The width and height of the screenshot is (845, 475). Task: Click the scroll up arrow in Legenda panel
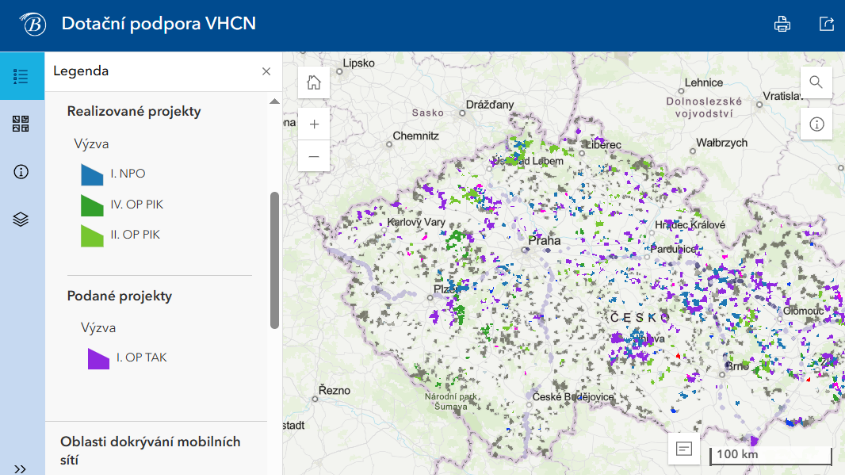point(274,101)
